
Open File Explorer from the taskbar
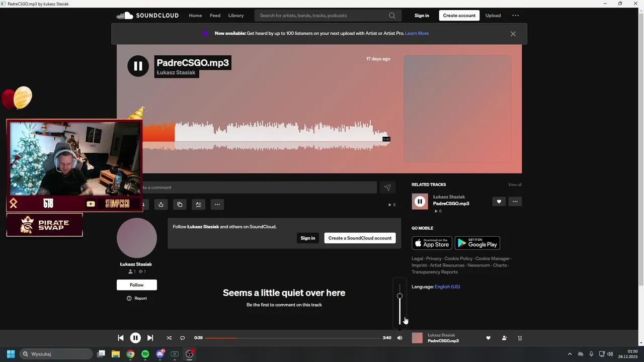116,354
